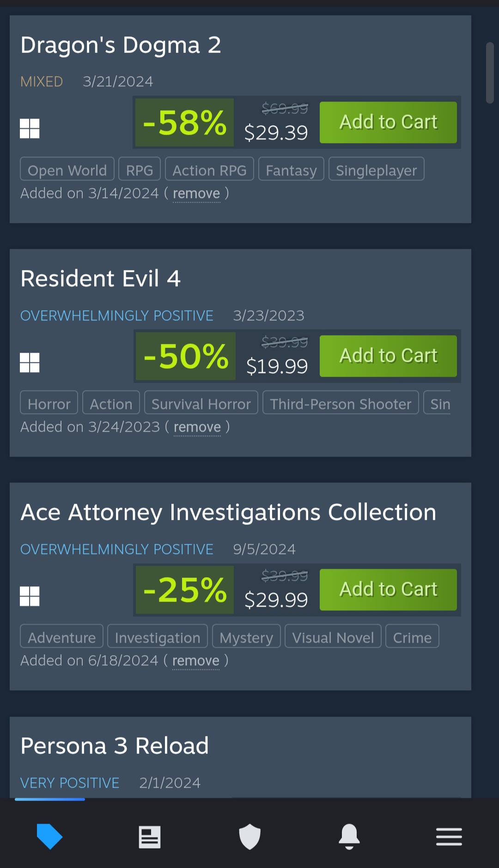Open the hamburger menu icon
Viewport: 499px width, 868px height.
point(449,837)
